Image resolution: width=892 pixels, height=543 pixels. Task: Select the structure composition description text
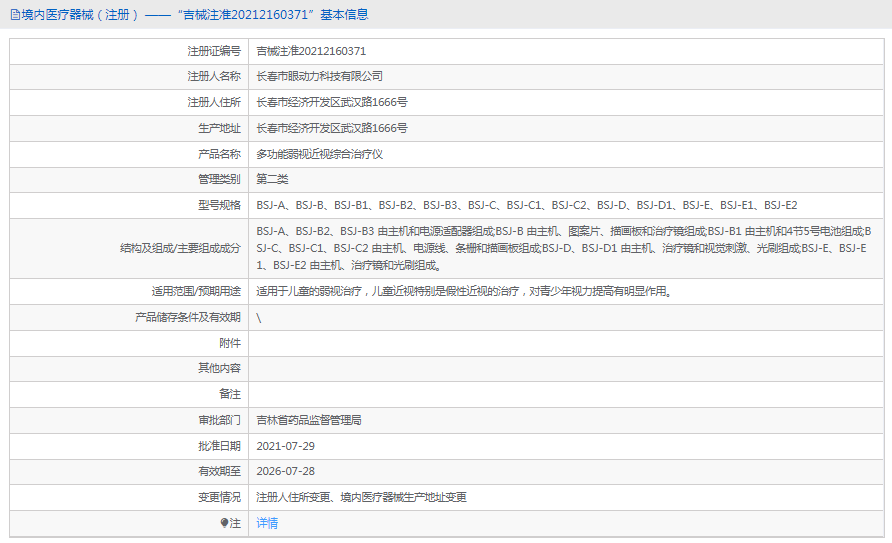pos(563,248)
